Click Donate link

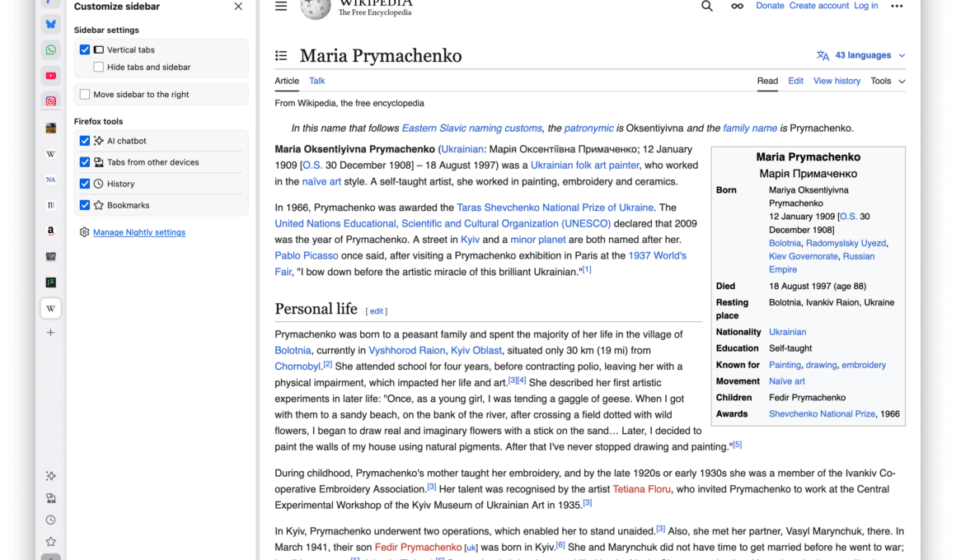tap(770, 6)
